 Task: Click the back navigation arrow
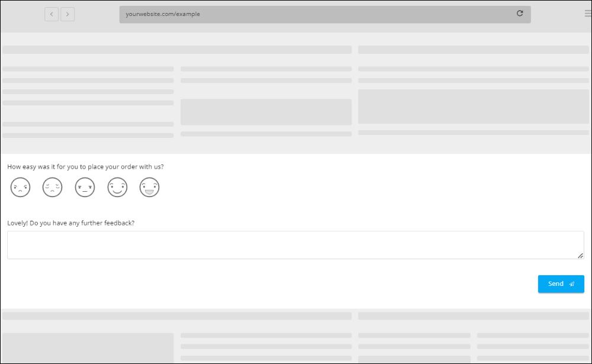click(52, 14)
